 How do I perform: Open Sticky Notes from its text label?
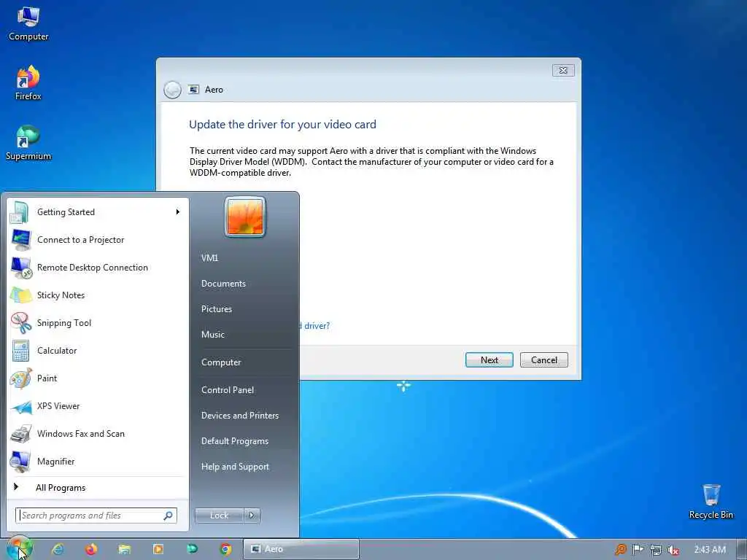(x=61, y=295)
